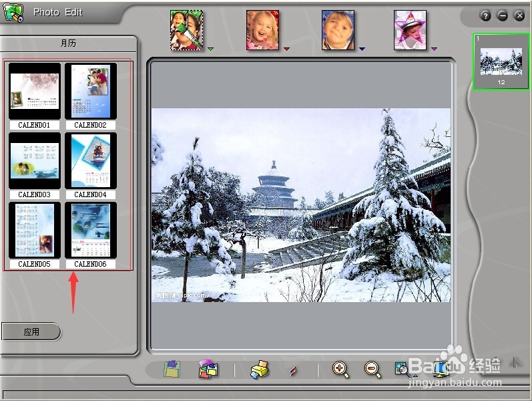532x401 pixels.
Task: Click the page preview magnifier icon
Action: [x=401, y=369]
